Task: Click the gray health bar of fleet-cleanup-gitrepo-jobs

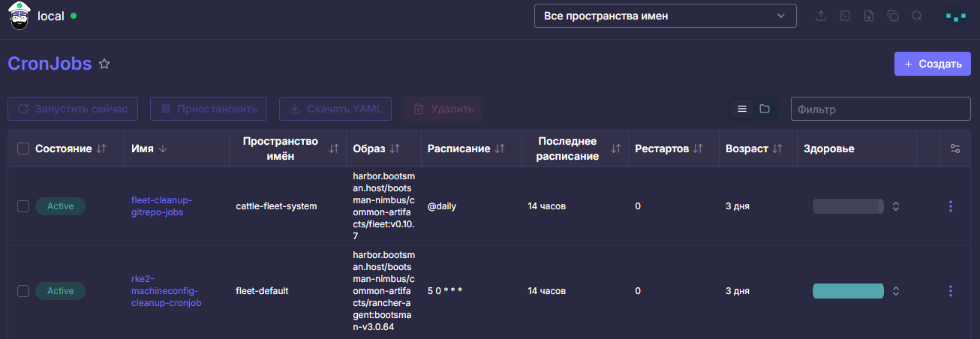Action: (x=848, y=206)
